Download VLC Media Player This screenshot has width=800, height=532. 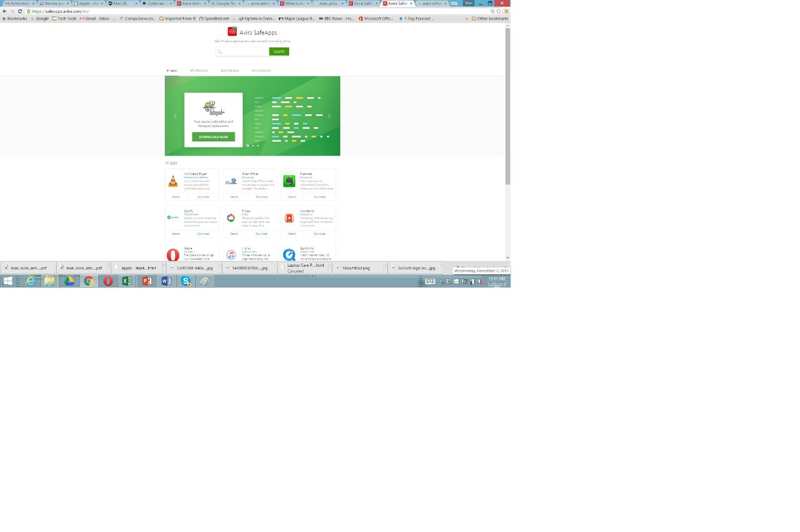(204, 197)
